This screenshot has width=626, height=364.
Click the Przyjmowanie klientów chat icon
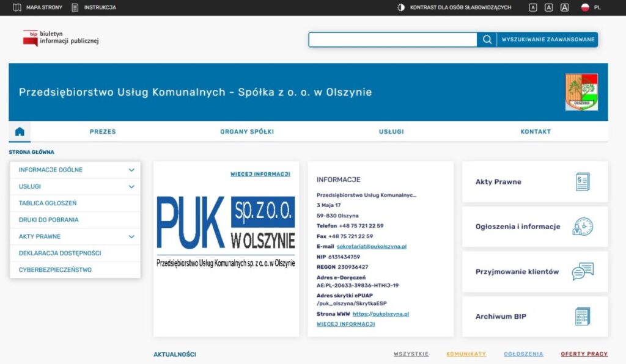click(x=582, y=272)
